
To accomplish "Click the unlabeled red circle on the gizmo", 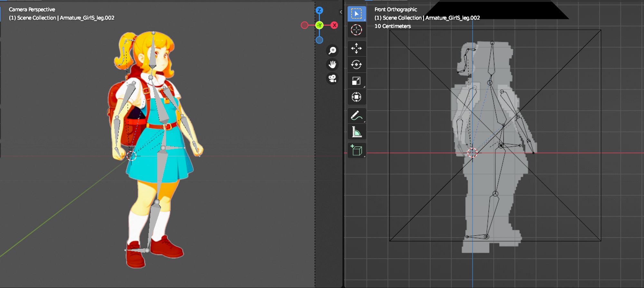I will 304,25.
